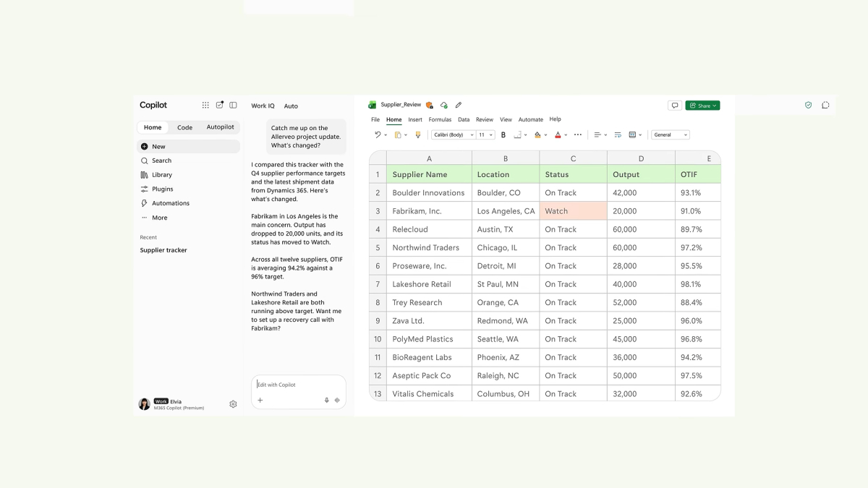Open Copilot settings gear icon

coord(233,404)
